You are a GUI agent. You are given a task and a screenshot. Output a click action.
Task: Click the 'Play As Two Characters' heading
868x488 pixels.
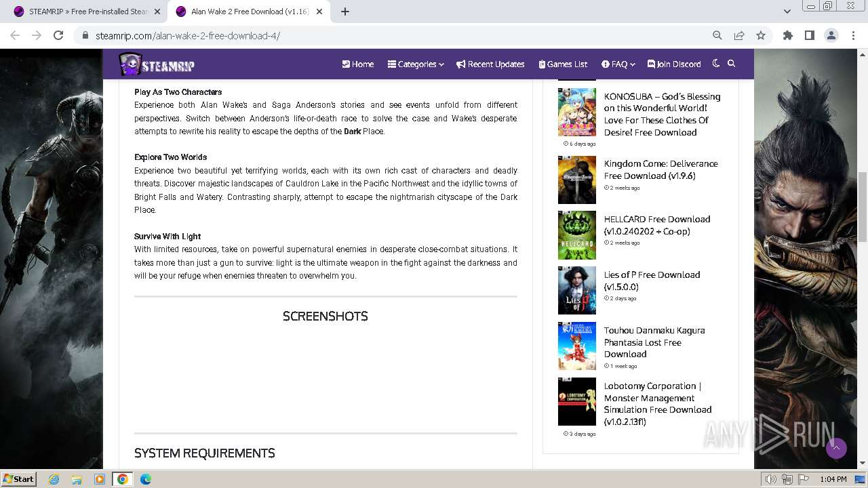(x=178, y=92)
